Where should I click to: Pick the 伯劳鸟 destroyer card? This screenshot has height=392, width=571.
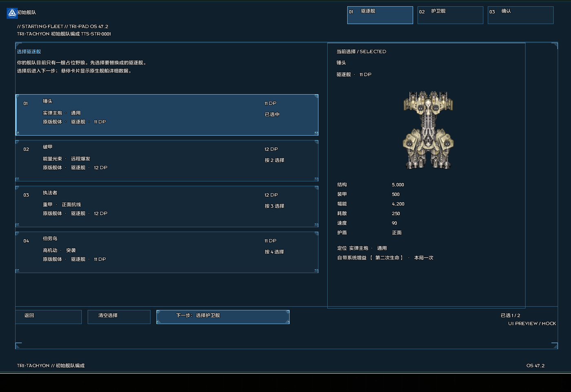(167, 252)
